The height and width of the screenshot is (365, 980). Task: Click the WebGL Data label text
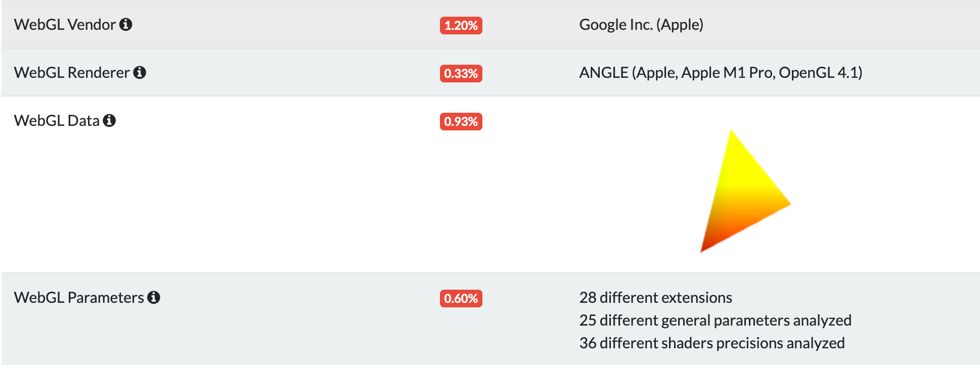click(57, 120)
